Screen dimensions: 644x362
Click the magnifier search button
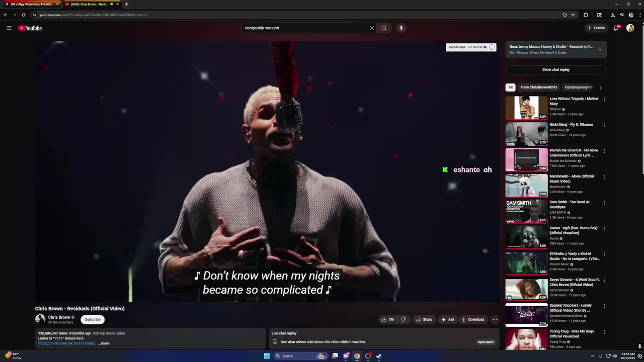[384, 28]
